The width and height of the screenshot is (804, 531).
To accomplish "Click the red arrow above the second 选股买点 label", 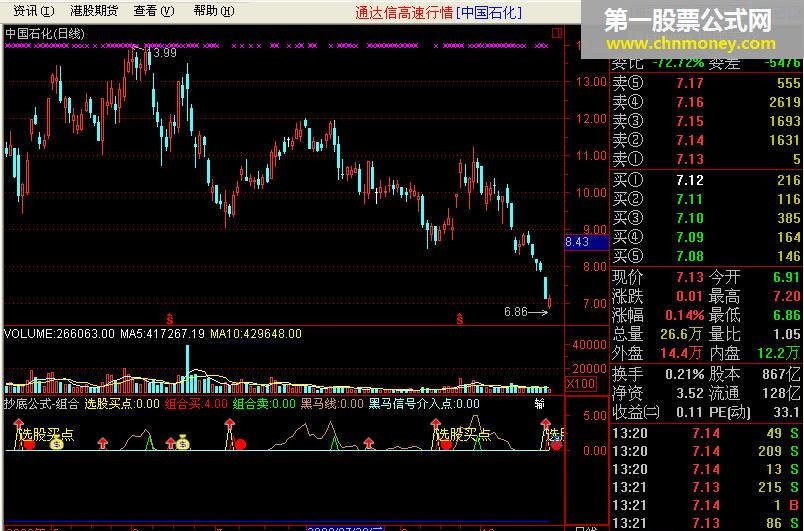I will pos(435,423).
